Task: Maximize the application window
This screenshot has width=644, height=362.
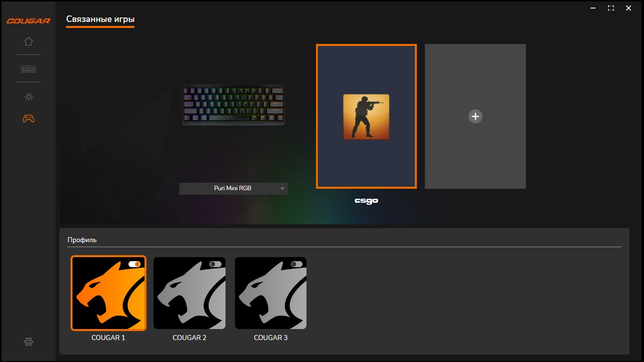Action: click(x=610, y=8)
